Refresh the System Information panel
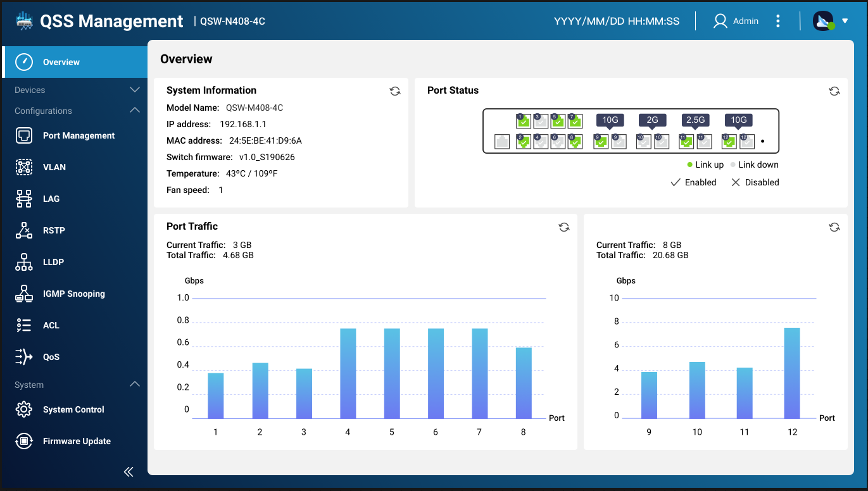The image size is (868, 491). click(395, 91)
